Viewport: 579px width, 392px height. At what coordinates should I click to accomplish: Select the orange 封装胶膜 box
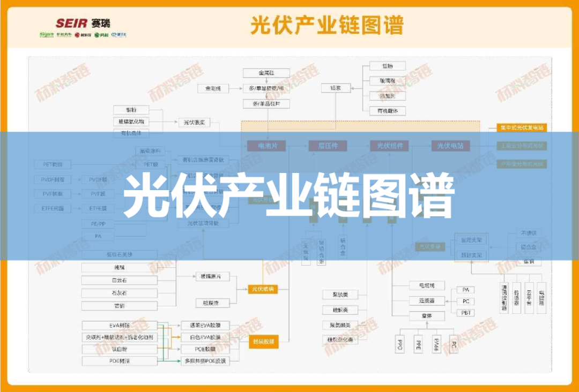263,342
